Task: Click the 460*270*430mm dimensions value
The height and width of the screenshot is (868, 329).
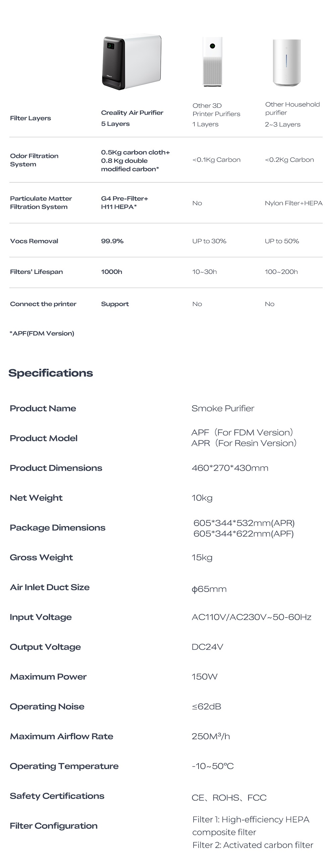Action: (229, 468)
